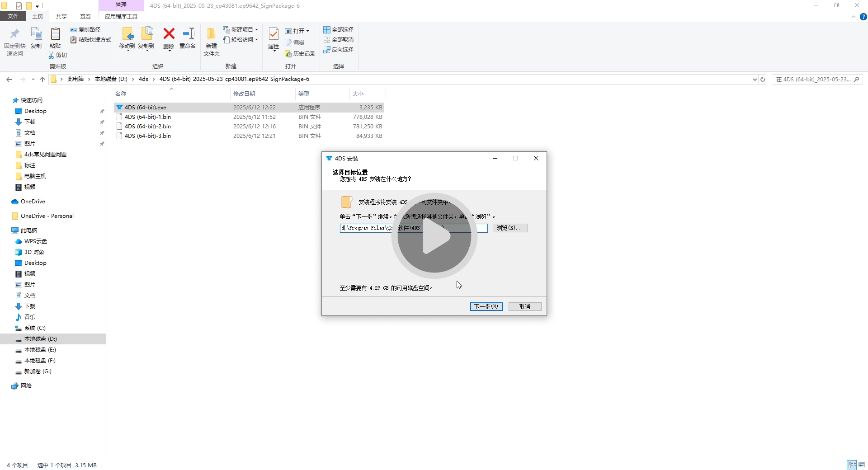
Task: Click 下一步(N) in the 4DS installer
Action: coord(486,307)
